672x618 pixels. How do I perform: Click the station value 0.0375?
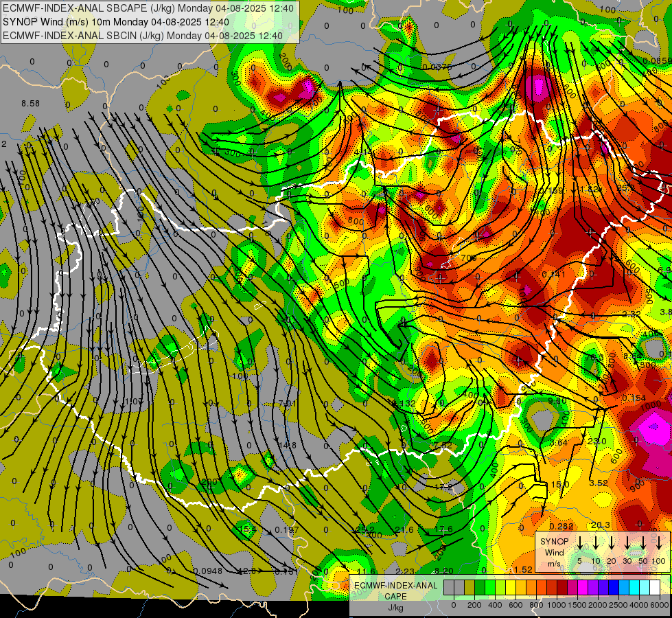(437, 67)
